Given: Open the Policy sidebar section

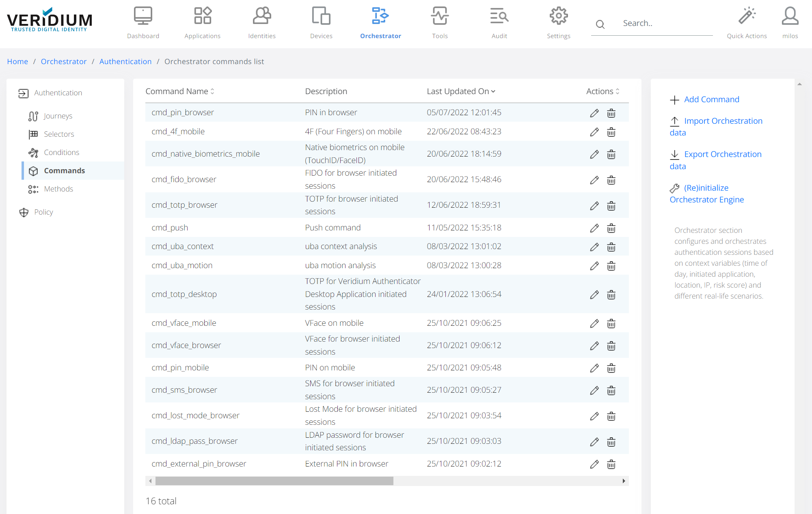Looking at the screenshot, I should 43,212.
